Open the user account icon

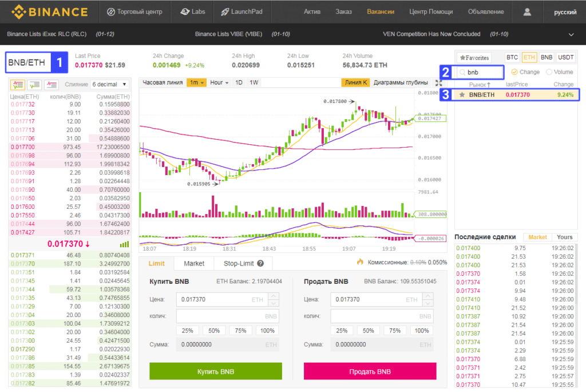pos(527,12)
